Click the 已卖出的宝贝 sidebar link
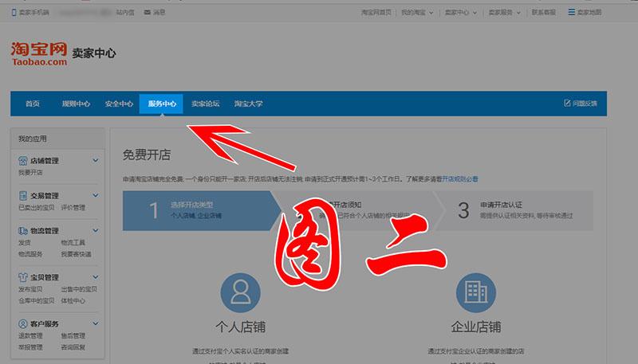 (x=36, y=208)
